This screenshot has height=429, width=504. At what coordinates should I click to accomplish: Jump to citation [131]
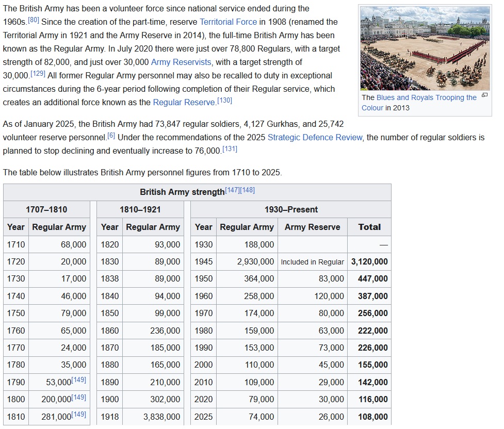tap(230, 149)
